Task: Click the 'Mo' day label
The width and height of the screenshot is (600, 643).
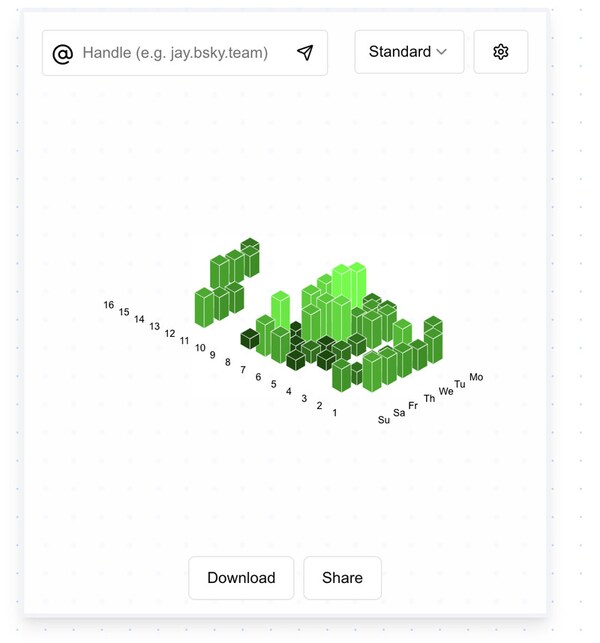Action: pos(476,377)
